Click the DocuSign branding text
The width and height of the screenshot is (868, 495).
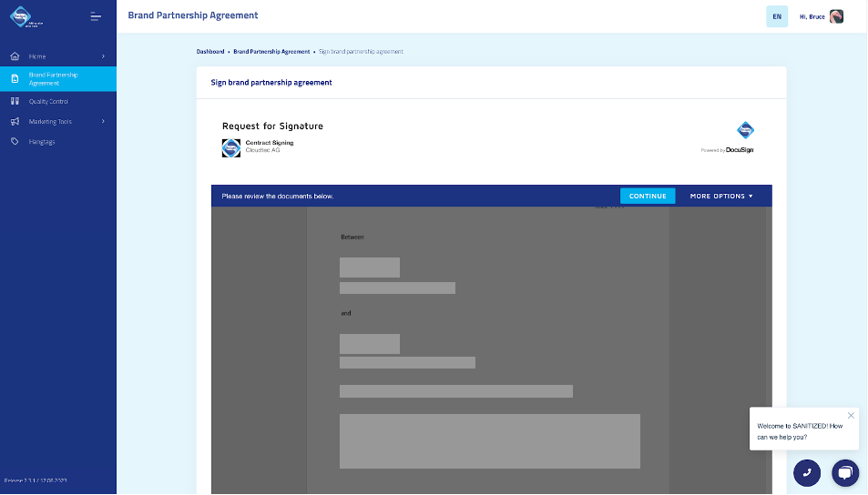pos(740,150)
